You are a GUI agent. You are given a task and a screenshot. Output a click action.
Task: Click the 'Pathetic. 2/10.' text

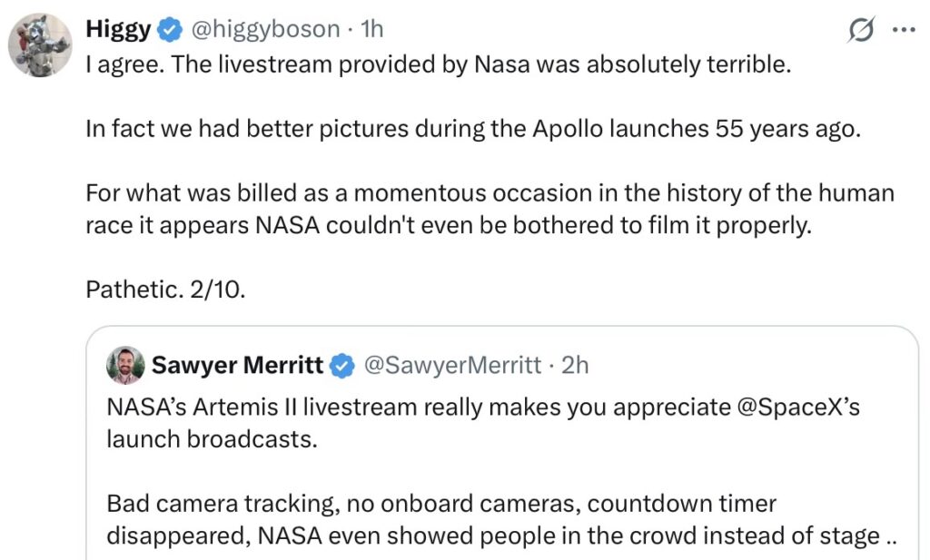[x=164, y=289]
